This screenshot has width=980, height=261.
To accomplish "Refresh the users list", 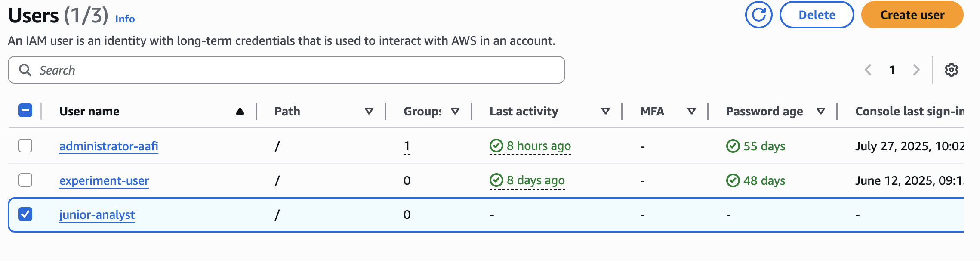I will (758, 15).
